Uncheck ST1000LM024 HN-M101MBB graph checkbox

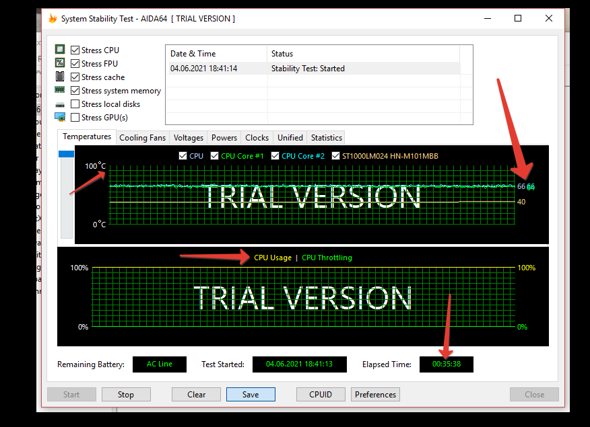[336, 156]
